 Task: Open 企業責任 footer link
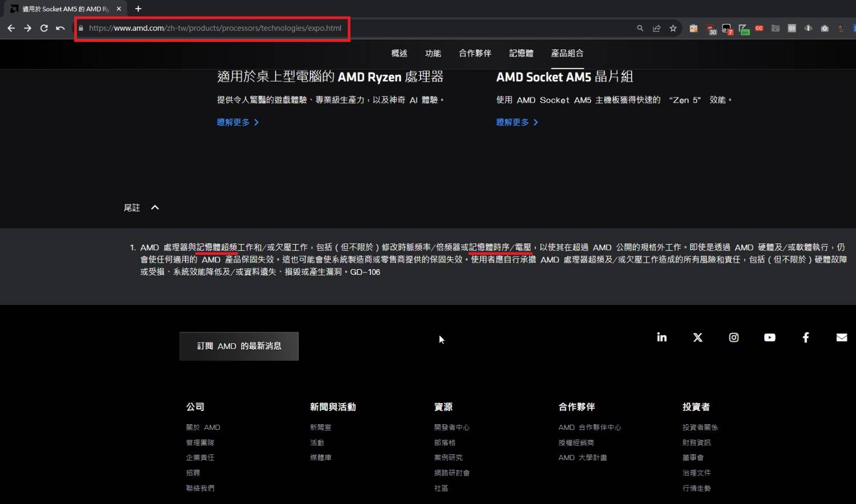(200, 457)
